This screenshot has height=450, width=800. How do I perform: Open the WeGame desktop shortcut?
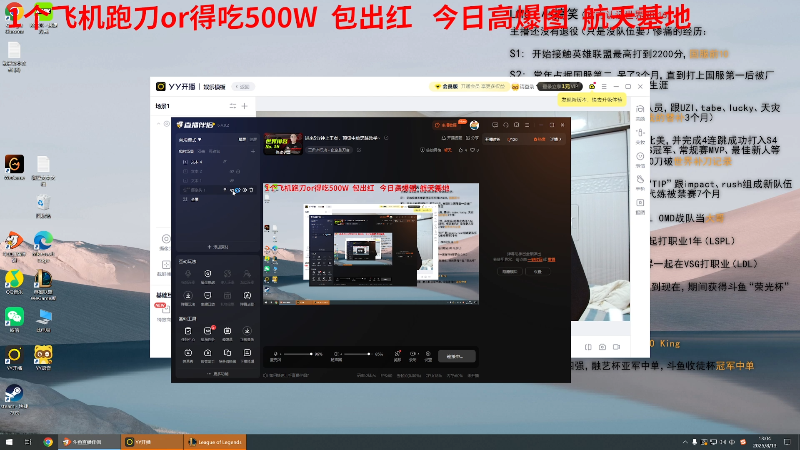pos(14,165)
